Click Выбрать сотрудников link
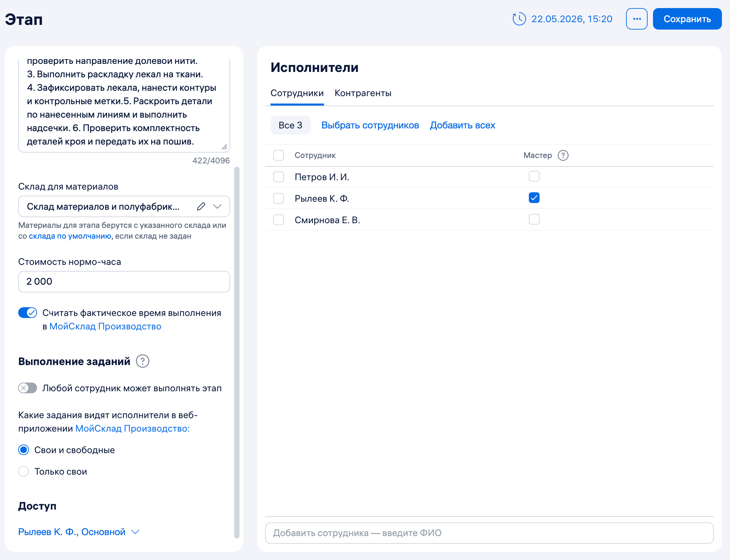Image resolution: width=730 pixels, height=560 pixels. [370, 125]
